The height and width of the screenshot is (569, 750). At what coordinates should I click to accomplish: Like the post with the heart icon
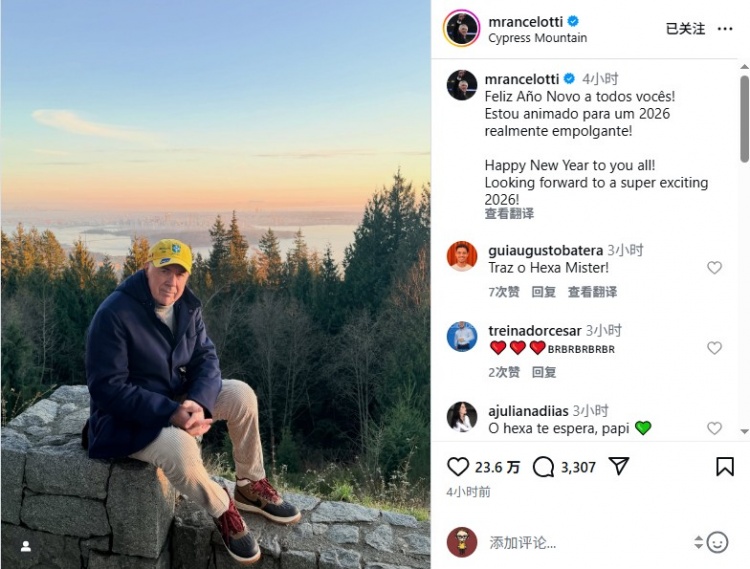(x=458, y=467)
